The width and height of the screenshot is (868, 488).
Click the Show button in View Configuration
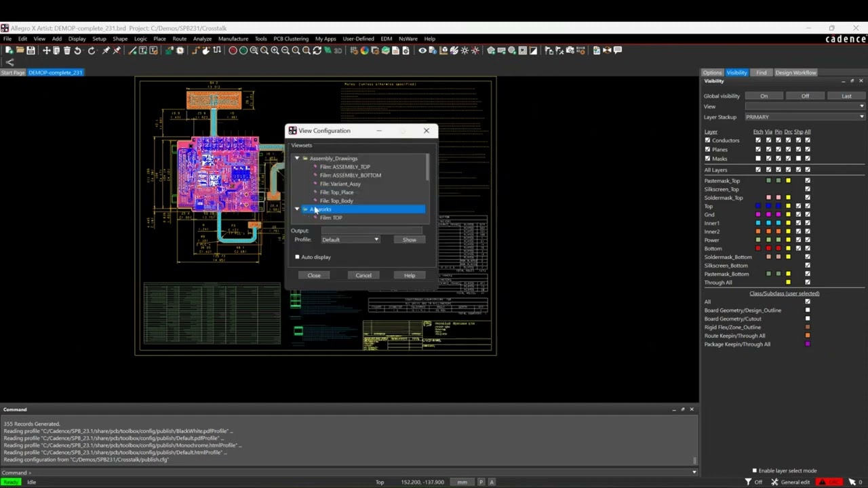410,239
